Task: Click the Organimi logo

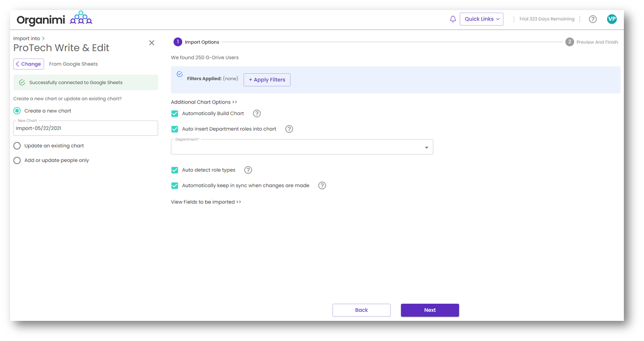Action: pyautogui.click(x=54, y=19)
